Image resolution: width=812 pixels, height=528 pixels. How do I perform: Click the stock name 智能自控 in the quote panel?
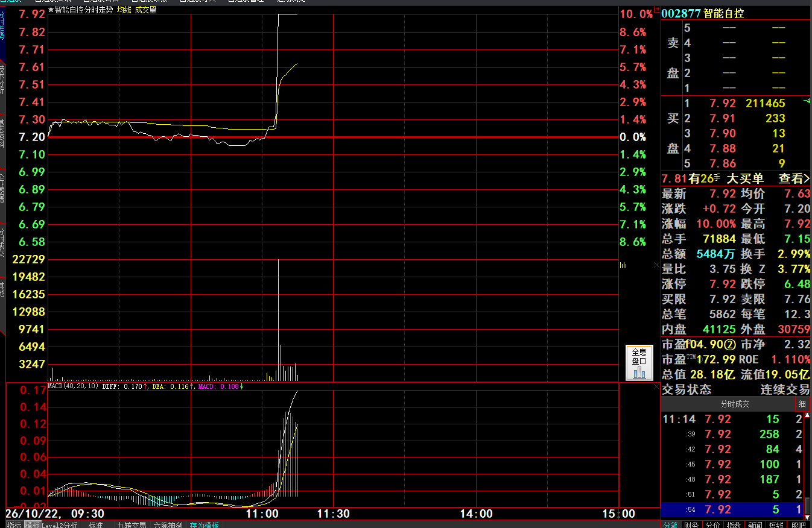pos(724,13)
